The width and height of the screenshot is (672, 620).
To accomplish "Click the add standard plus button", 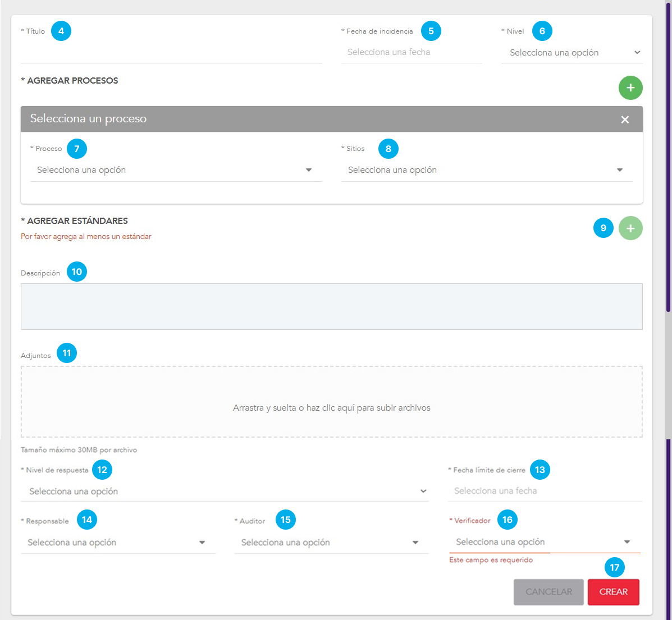I will (x=630, y=228).
